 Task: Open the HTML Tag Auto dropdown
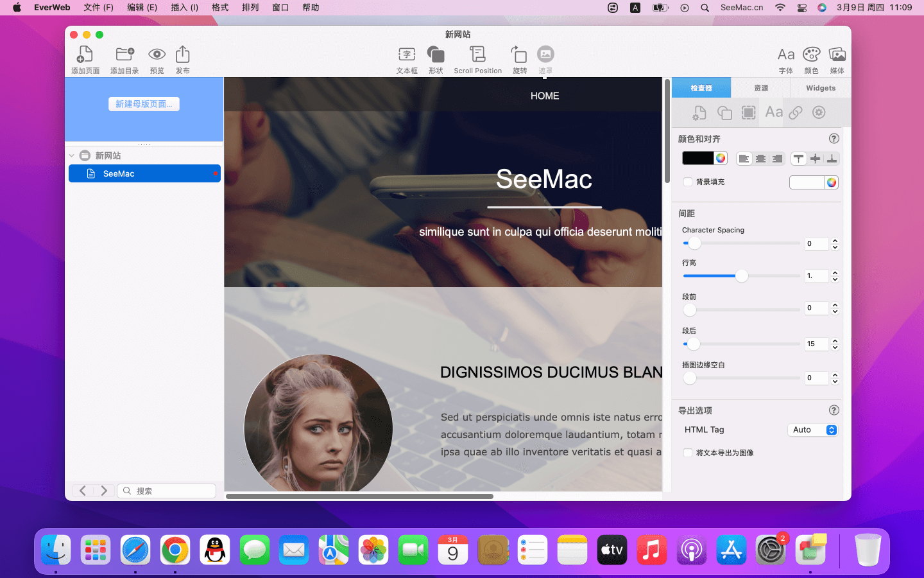point(812,430)
